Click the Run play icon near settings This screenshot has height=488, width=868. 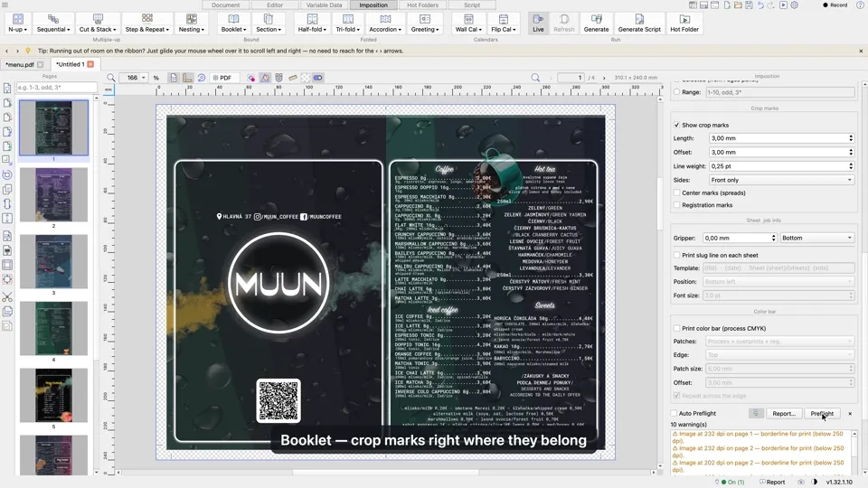click(x=783, y=5)
